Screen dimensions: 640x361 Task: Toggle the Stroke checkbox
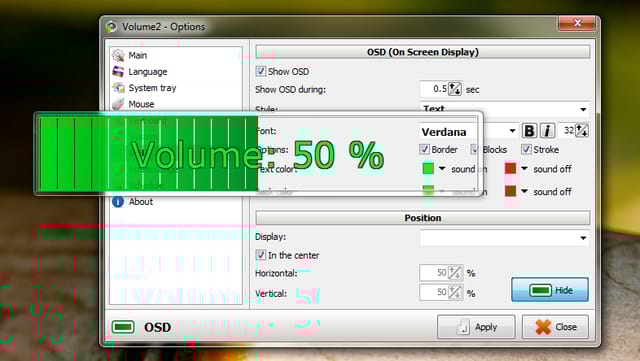click(526, 149)
